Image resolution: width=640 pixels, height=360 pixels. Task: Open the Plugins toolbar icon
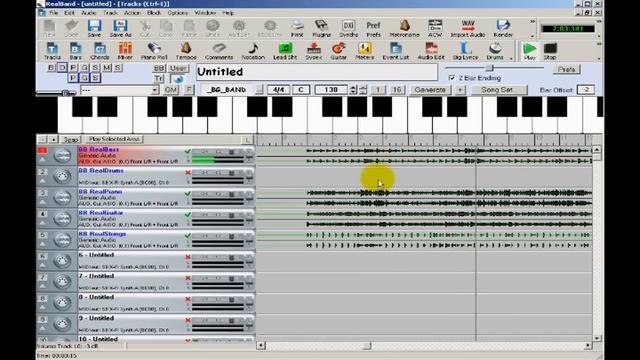(x=321, y=28)
